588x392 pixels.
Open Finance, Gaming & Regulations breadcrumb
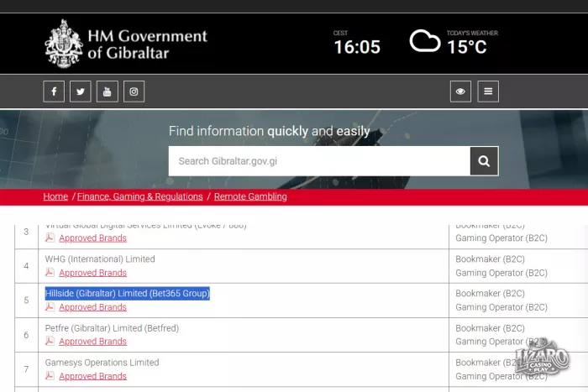140,196
